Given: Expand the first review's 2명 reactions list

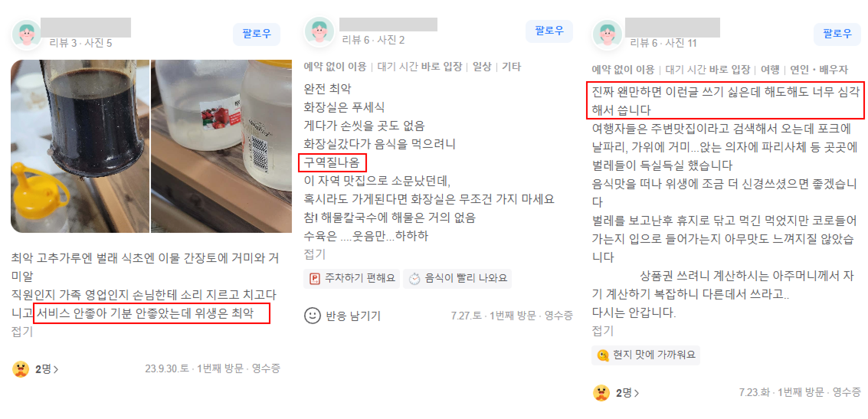Looking at the screenshot, I should coord(47,369).
